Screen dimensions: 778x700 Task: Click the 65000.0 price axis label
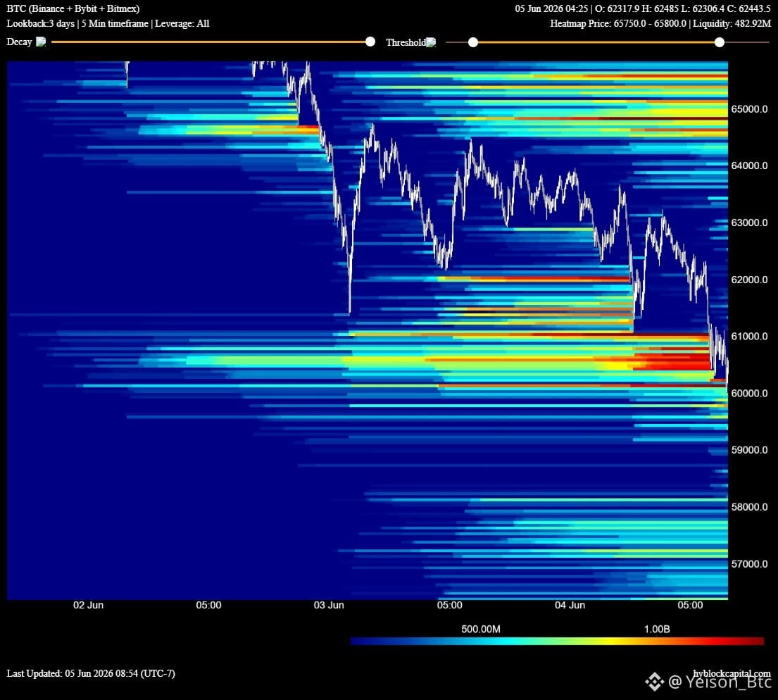(x=749, y=108)
